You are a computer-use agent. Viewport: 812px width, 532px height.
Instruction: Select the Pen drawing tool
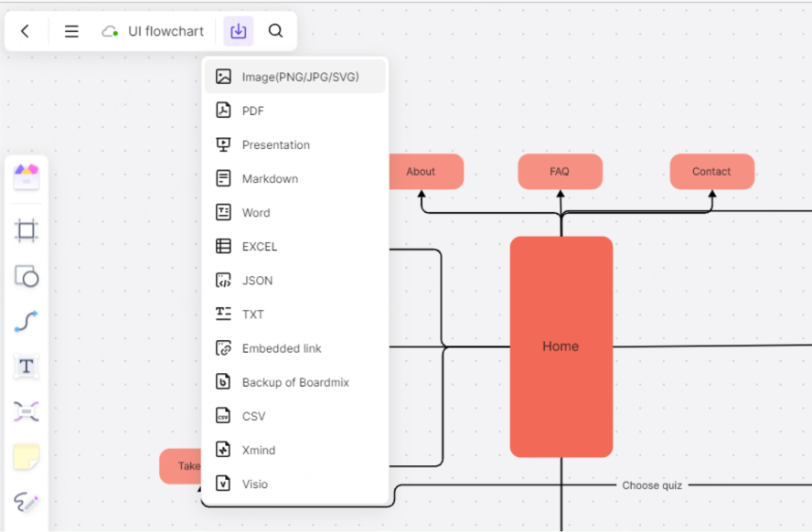click(26, 503)
